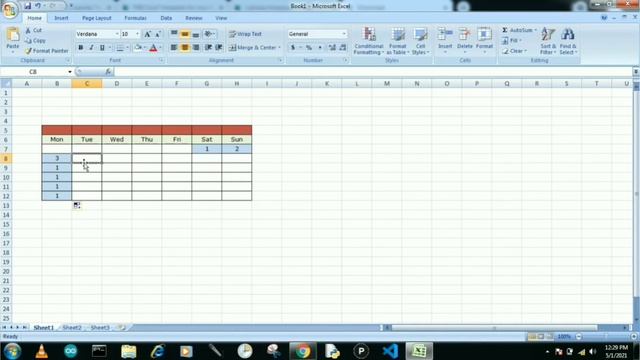Viewport: 640px width, 360px height.
Task: Toggle Bottom Align
Action: pyautogui.click(x=196, y=34)
